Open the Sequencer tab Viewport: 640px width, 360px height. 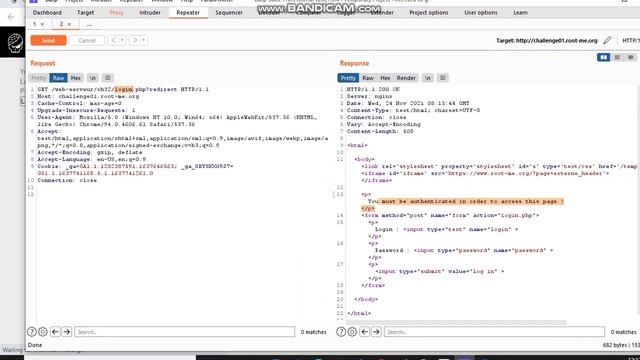click(x=229, y=13)
